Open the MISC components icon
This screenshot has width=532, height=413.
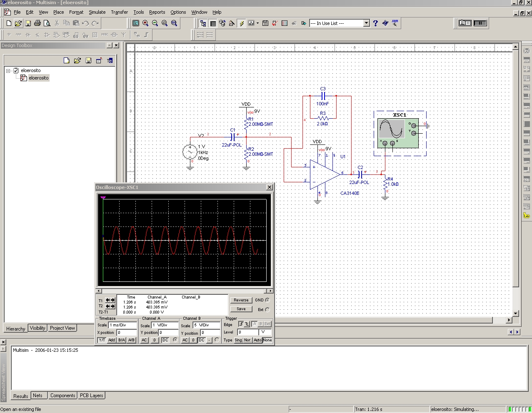tap(105, 35)
